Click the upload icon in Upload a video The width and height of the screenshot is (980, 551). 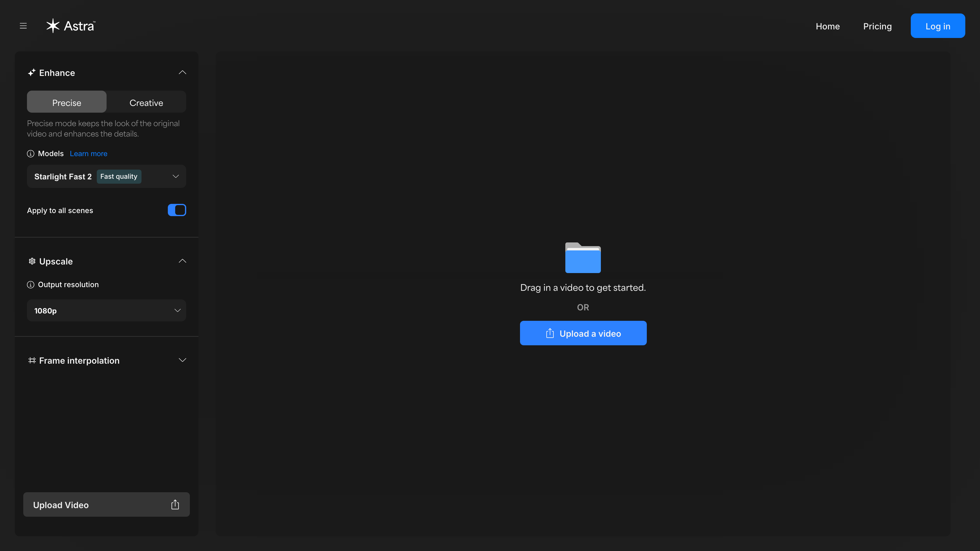[x=550, y=333]
